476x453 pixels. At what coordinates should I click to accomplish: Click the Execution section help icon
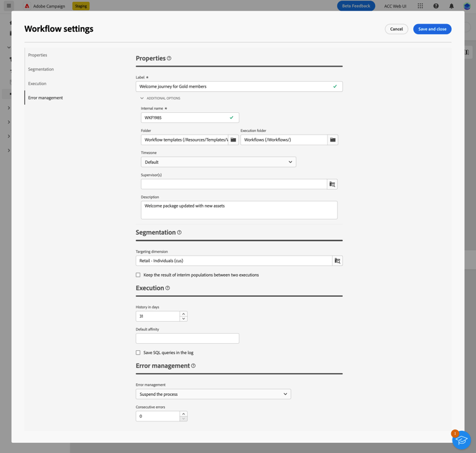point(168,288)
